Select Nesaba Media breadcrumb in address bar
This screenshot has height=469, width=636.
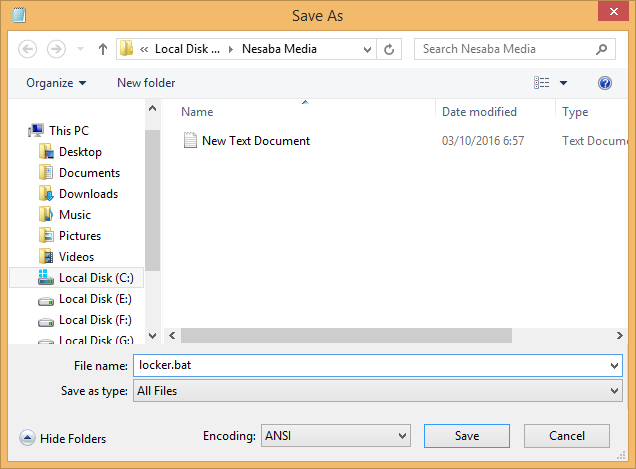(x=279, y=49)
